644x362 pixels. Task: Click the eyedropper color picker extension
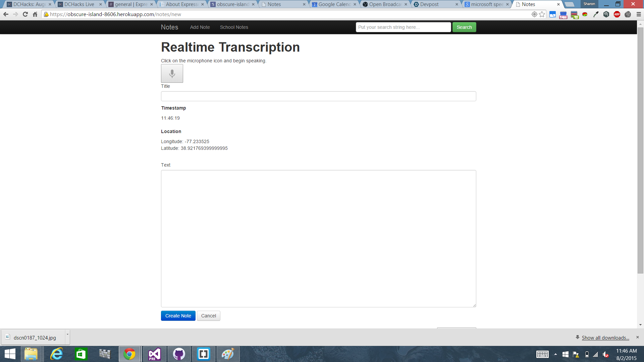point(596,14)
